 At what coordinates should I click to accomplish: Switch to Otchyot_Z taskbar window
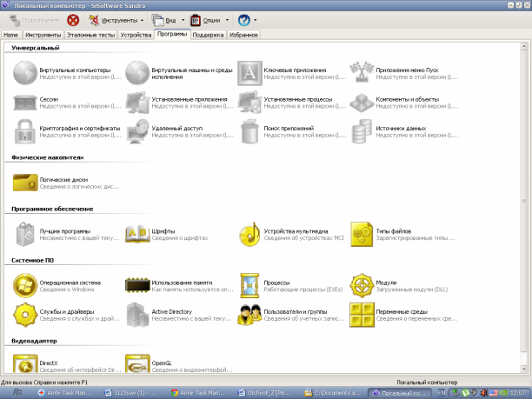click(264, 393)
